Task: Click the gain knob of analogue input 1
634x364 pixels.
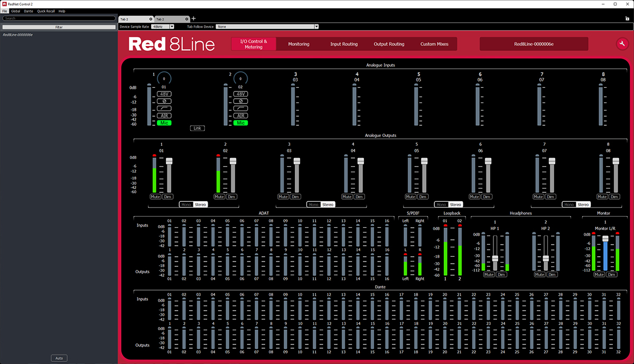Action: [x=164, y=78]
